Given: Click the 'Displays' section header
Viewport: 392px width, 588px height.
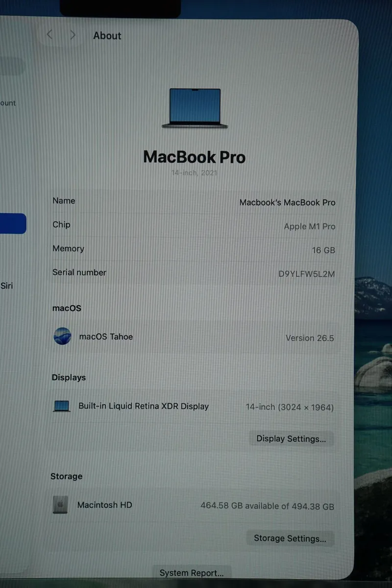Looking at the screenshot, I should click(69, 377).
